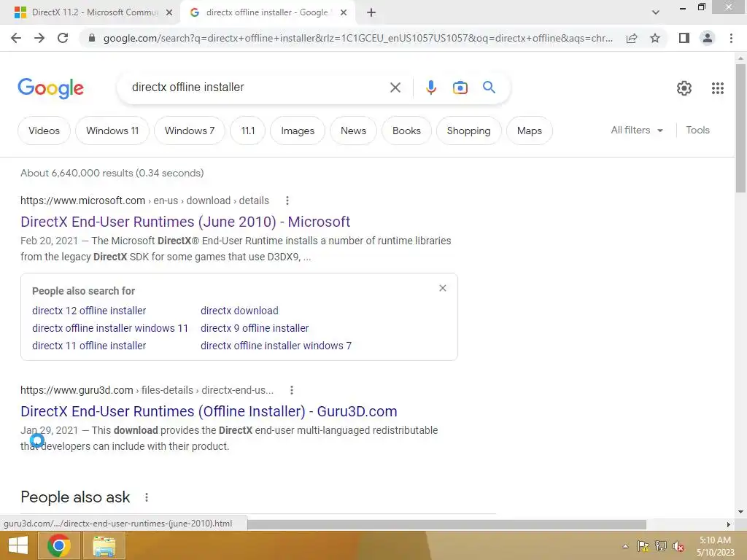Viewport: 747px width, 560px height.
Task: Open the People also ask options menu
Action: point(146,497)
